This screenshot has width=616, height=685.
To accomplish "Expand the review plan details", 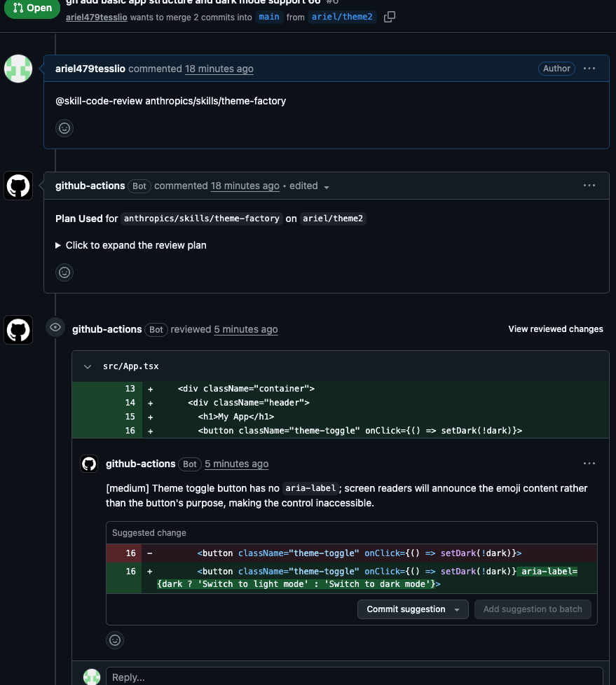I will 131,246.
